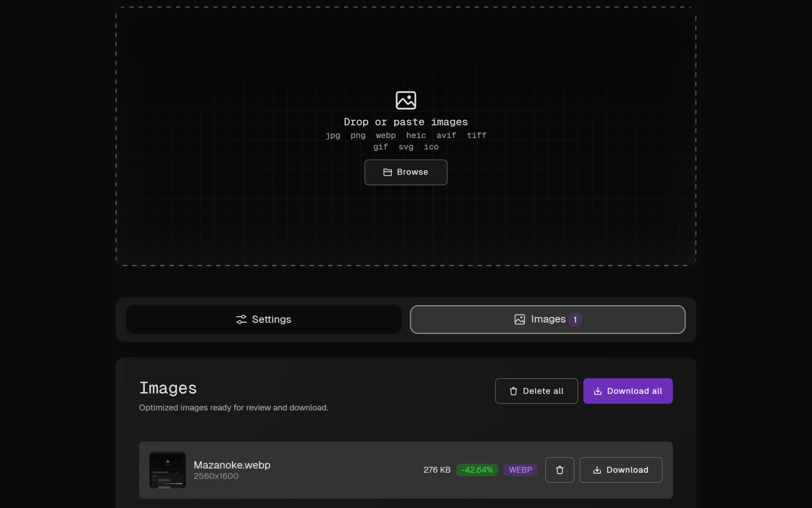
Task: Download all optimized images
Action: tap(627, 391)
